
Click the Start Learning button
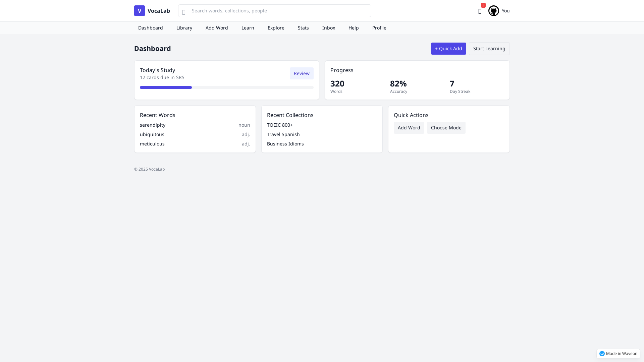coord(489,49)
